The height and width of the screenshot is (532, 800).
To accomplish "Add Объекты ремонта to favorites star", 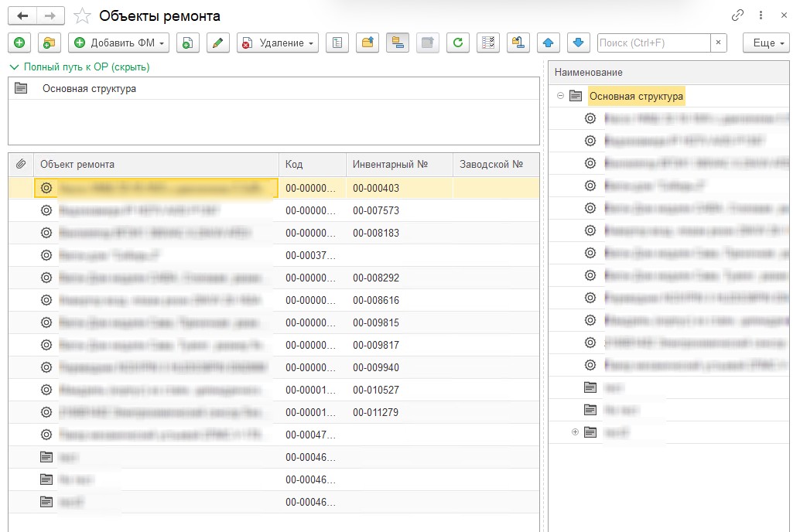I will click(x=82, y=15).
